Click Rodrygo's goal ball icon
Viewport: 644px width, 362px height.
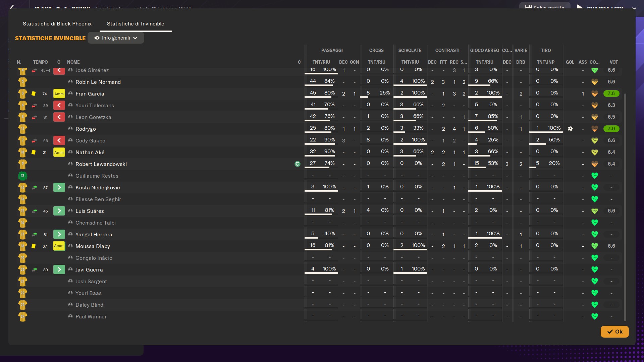[570, 129]
